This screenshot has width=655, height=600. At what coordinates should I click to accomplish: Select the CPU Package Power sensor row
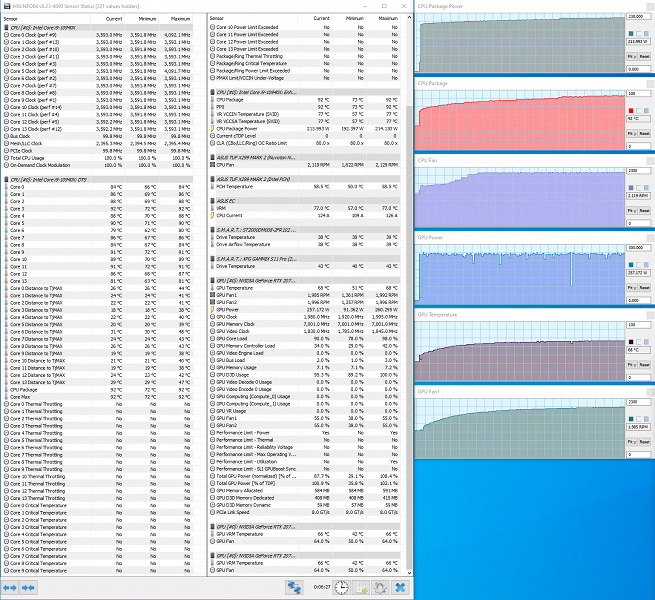coord(304,129)
